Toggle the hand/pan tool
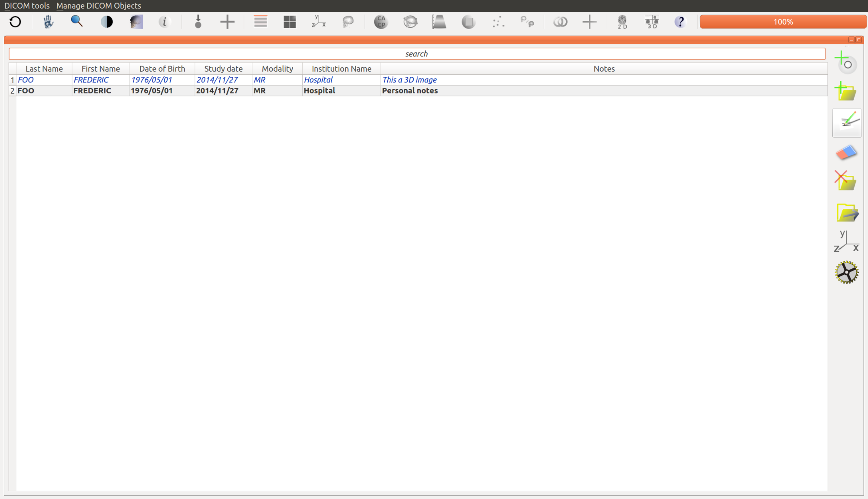This screenshot has width=868, height=499. coord(48,22)
